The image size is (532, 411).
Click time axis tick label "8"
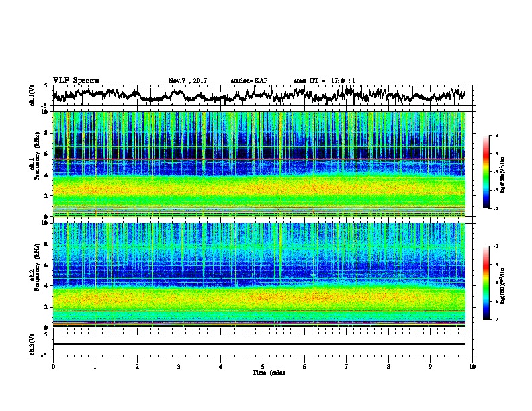pyautogui.click(x=388, y=367)
